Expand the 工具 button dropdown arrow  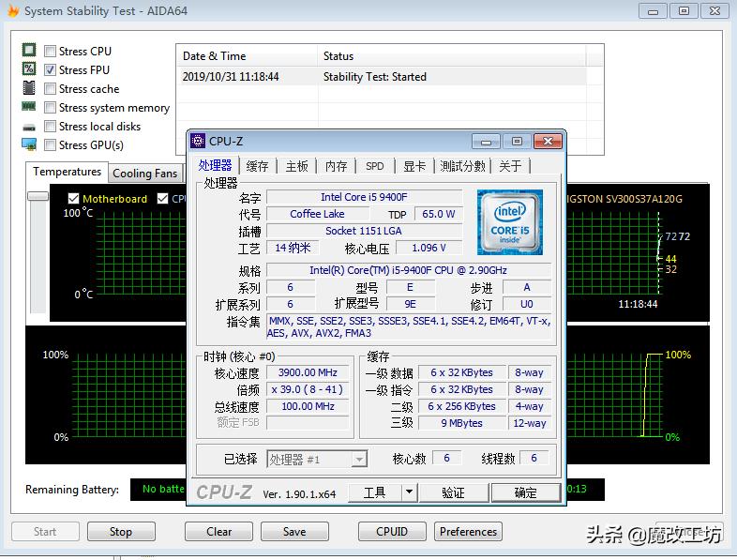click(409, 492)
